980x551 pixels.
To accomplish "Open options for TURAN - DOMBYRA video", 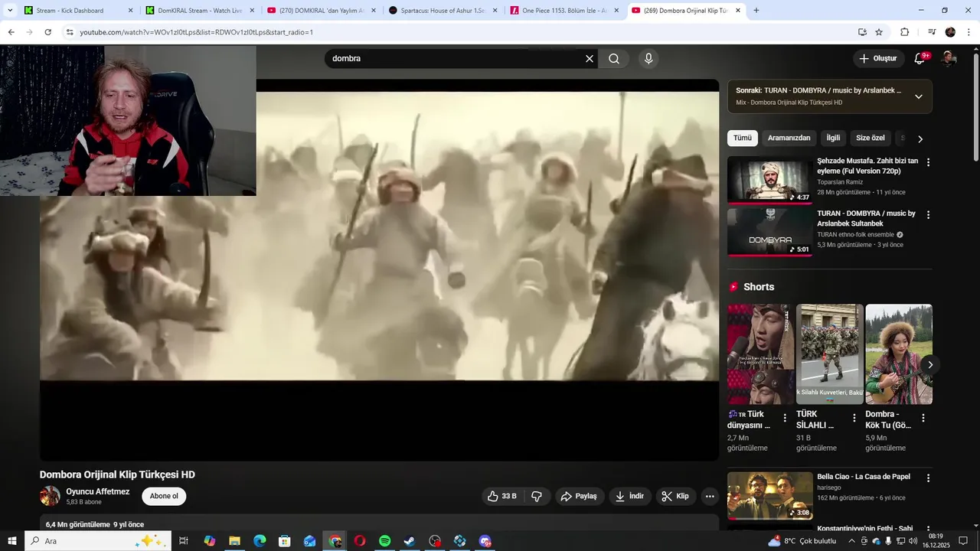I will coord(928,215).
